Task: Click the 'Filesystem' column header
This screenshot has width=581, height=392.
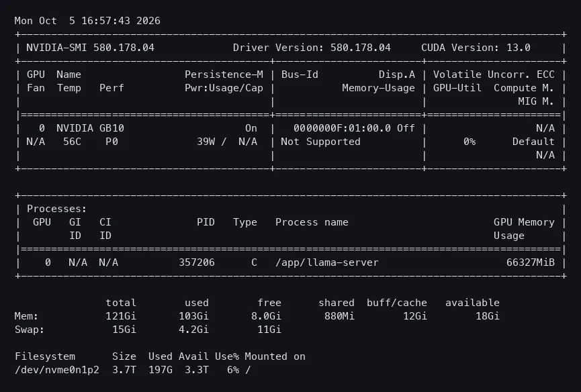Action: (45, 356)
